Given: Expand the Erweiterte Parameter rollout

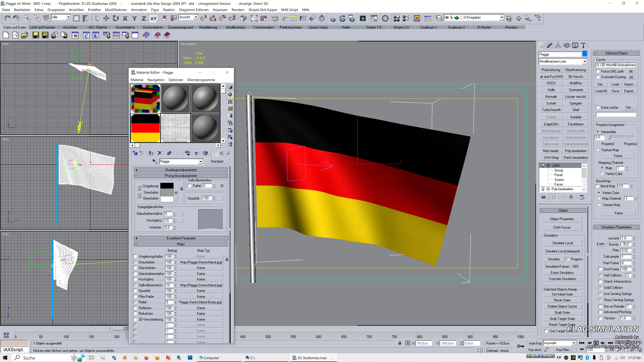Looking at the screenshot, I should point(181,238).
